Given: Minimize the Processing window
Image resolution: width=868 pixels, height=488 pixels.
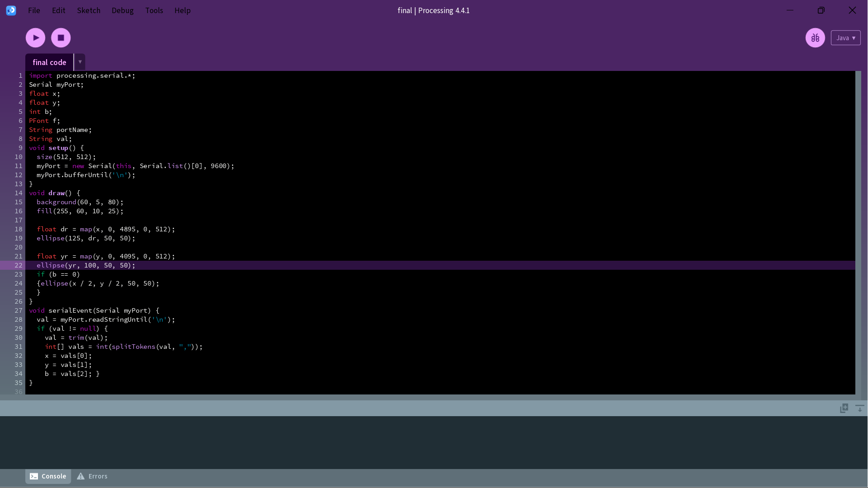Looking at the screenshot, I should click(x=790, y=10).
